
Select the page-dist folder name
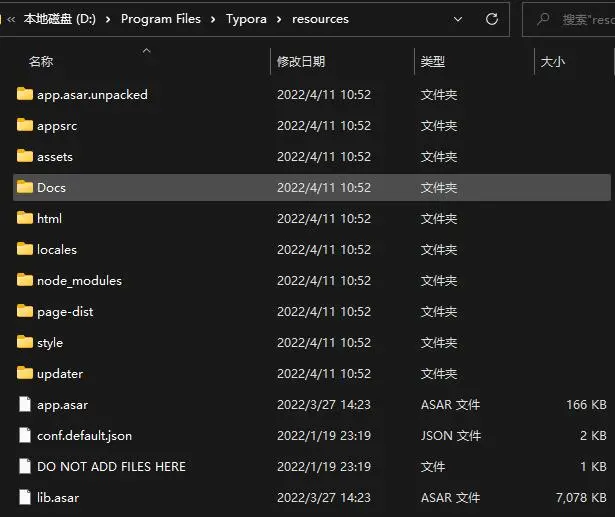click(65, 312)
